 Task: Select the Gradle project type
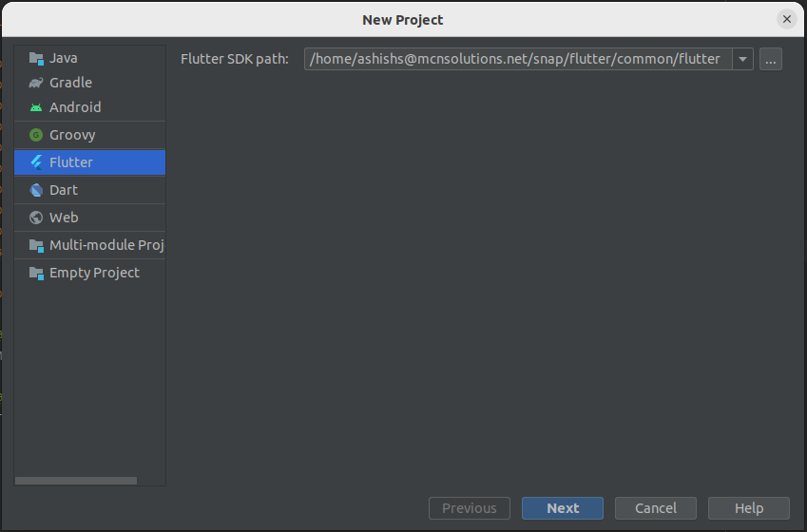pyautogui.click(x=70, y=83)
